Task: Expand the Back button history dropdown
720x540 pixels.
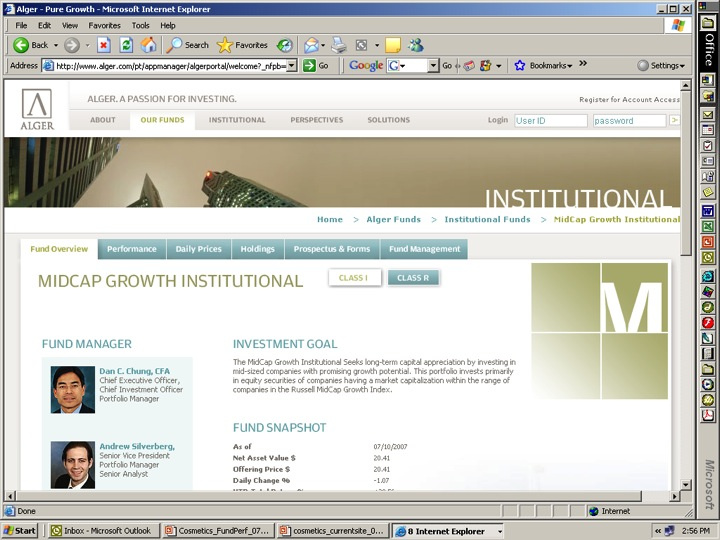Action: (x=56, y=45)
